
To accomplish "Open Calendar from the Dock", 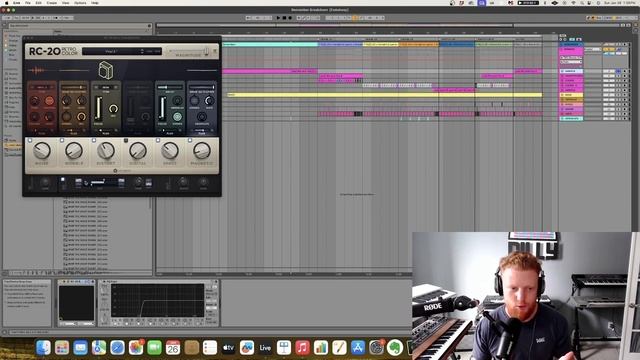I will 173,348.
